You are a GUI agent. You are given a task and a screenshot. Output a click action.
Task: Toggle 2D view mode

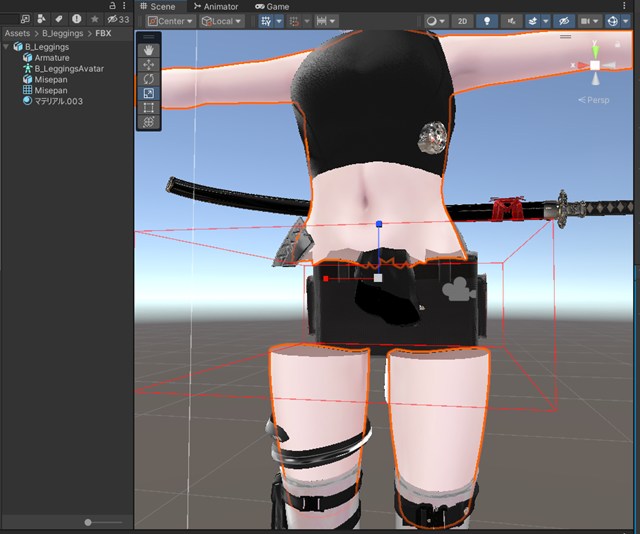coord(461,20)
